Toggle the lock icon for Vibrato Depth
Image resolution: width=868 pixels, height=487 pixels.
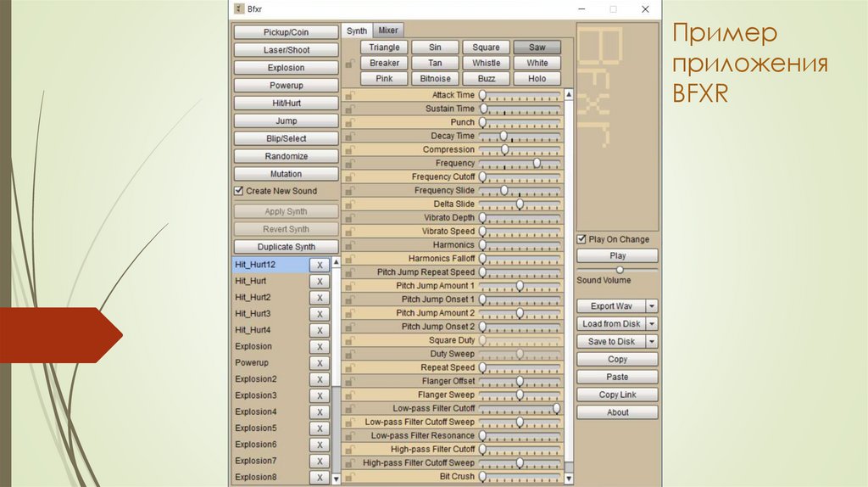tap(350, 218)
